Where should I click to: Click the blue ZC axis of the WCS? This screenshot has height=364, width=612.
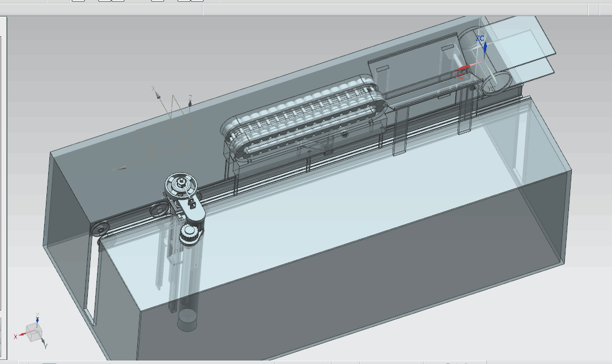485,47
